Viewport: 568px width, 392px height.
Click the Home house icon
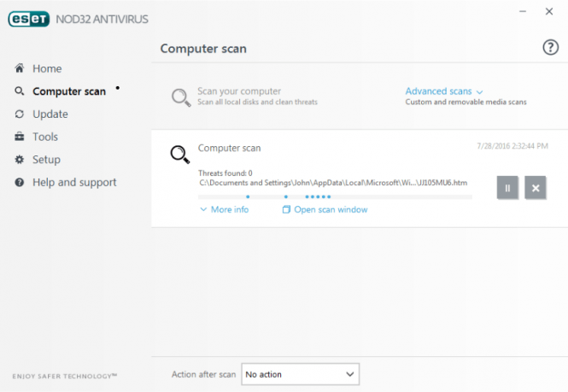(19, 68)
